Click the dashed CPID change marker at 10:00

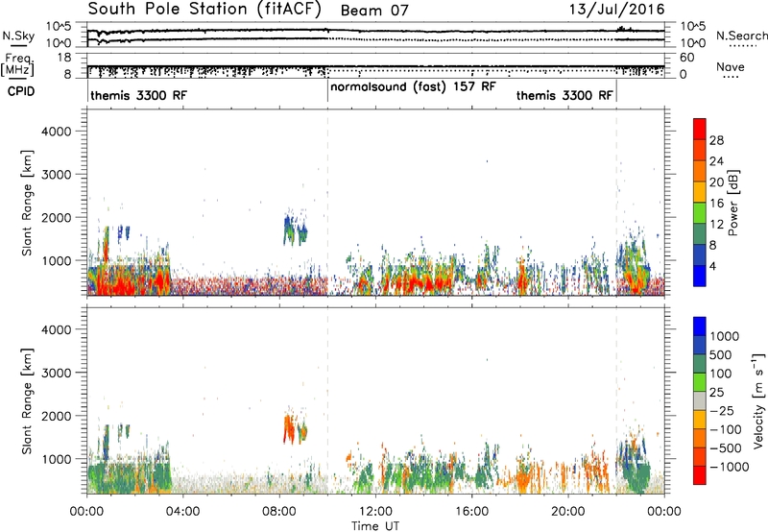(x=327, y=203)
